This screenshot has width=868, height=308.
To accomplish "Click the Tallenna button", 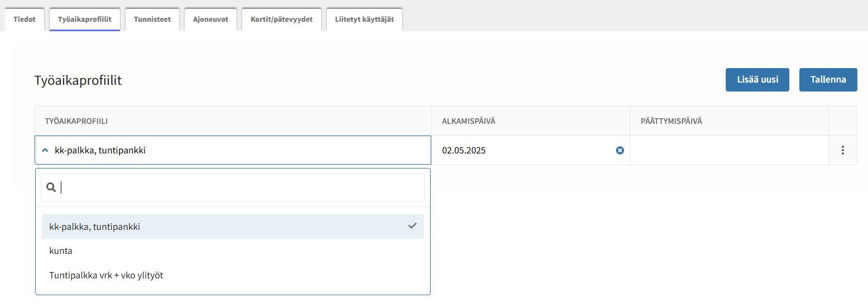I will click(828, 80).
